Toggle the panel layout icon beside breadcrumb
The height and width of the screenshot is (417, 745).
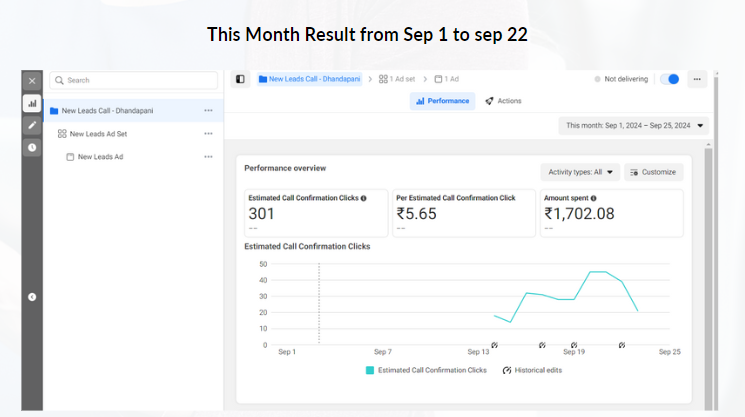coord(240,79)
